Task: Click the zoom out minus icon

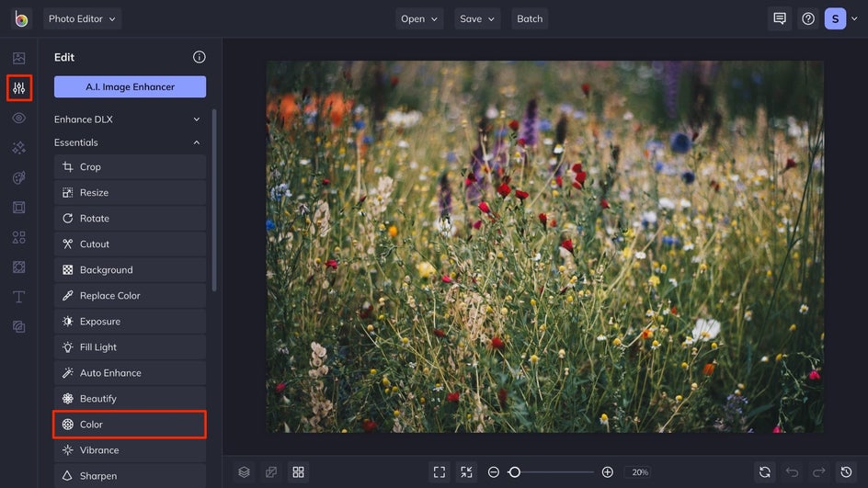Action: (494, 472)
